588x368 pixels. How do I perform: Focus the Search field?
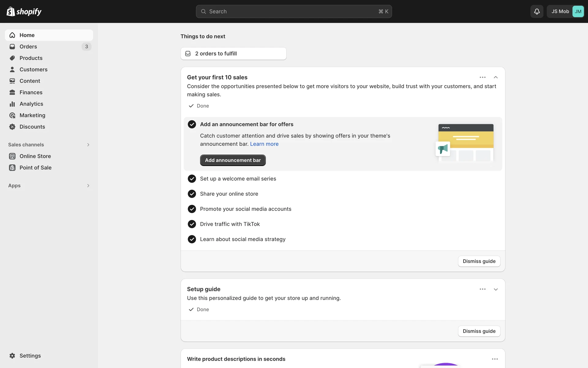(293, 11)
